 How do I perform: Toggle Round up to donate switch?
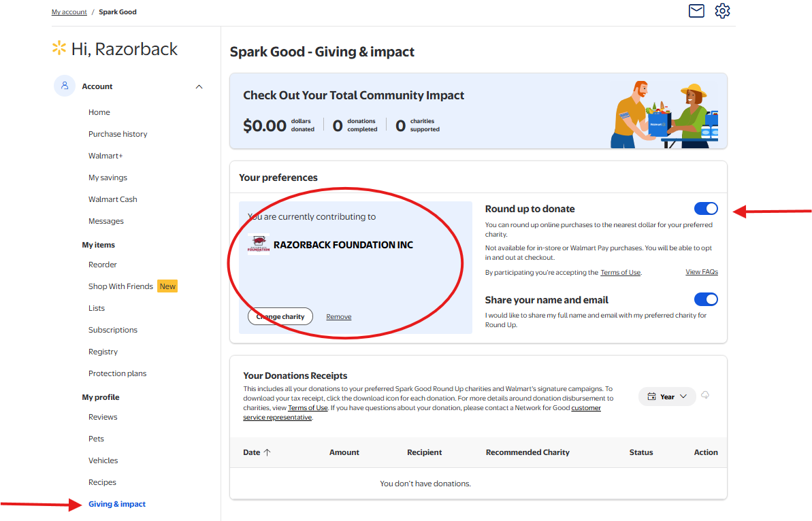pyautogui.click(x=706, y=209)
